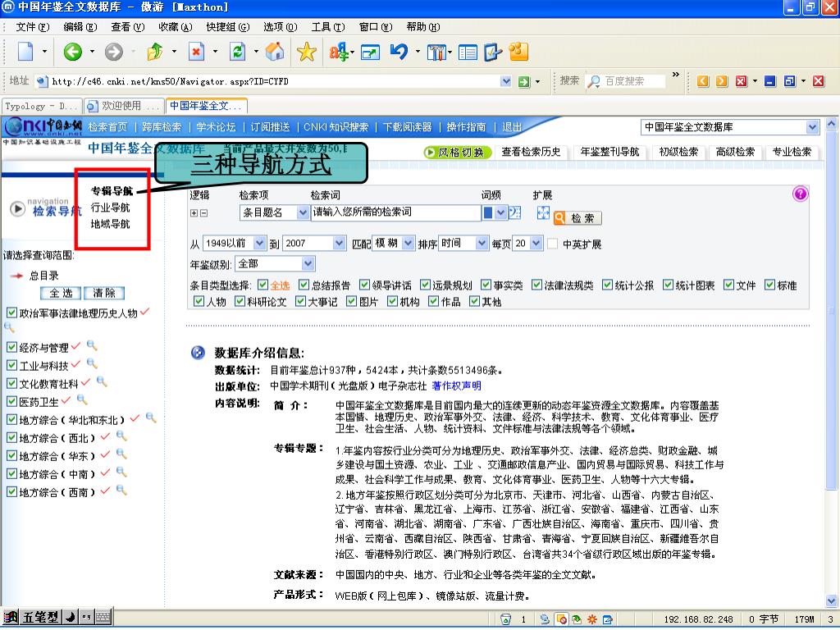Toggle the 统计图表 checkbox
840x630 pixels.
coord(668,285)
